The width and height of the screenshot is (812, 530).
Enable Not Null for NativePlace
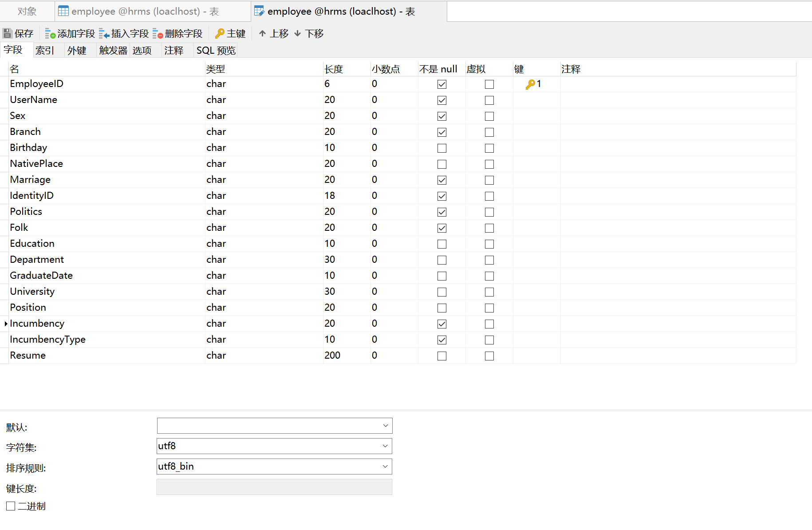click(x=442, y=164)
